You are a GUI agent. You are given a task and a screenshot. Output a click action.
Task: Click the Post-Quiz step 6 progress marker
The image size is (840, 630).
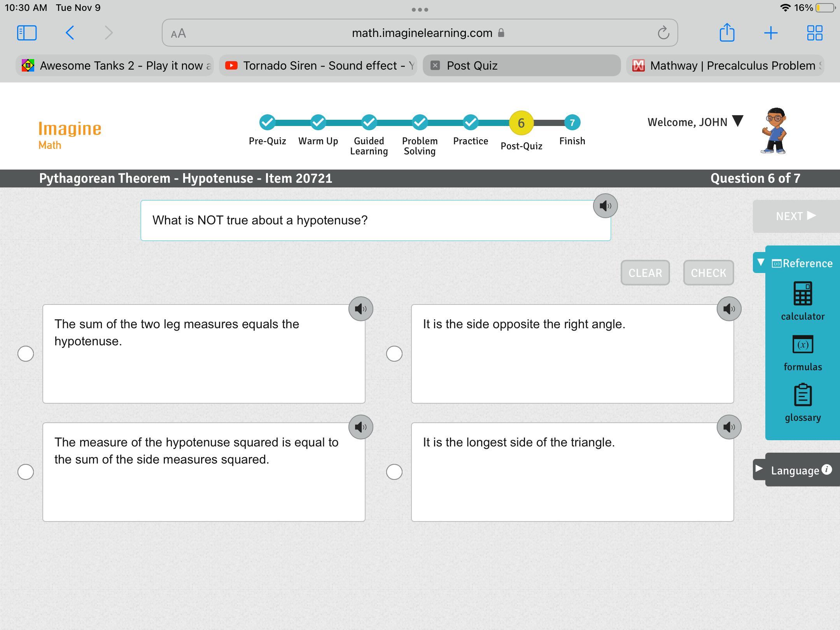pyautogui.click(x=521, y=123)
